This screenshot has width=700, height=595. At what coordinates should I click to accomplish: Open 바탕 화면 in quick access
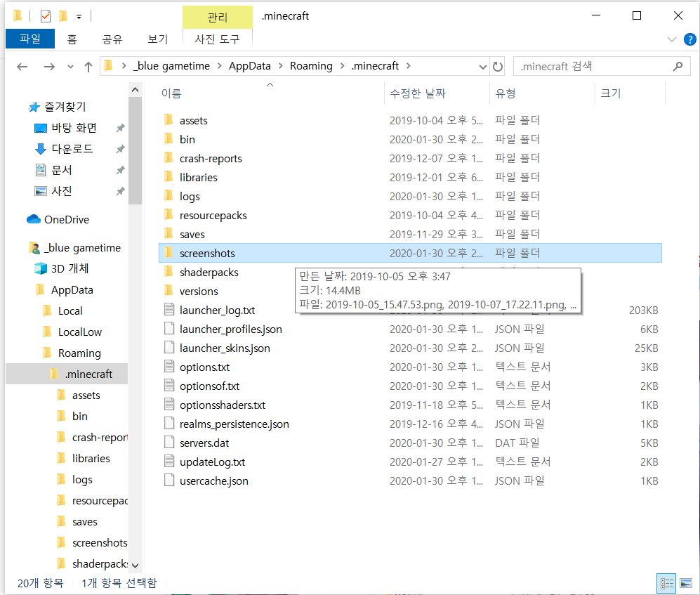[x=74, y=128]
